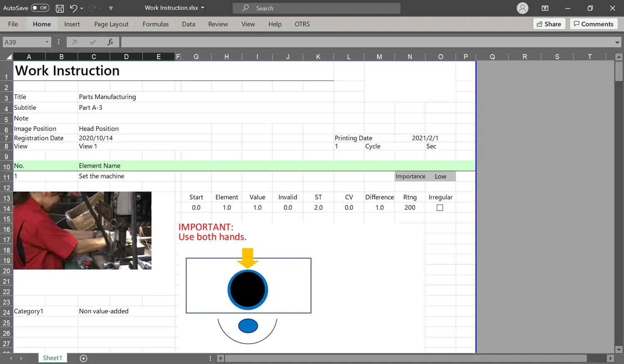Click the three-dot handle beside Name Box
Screen dimensions: 624x364
pyautogui.click(x=59, y=42)
